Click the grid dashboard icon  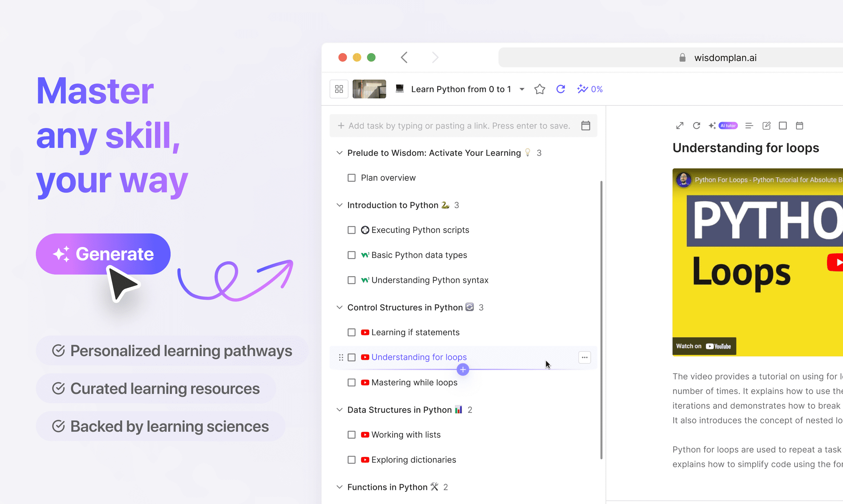click(339, 89)
